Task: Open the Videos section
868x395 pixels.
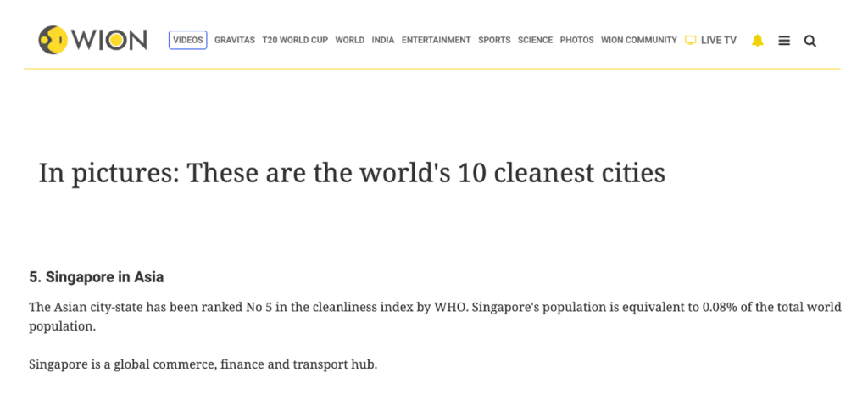Action: pyautogui.click(x=187, y=40)
